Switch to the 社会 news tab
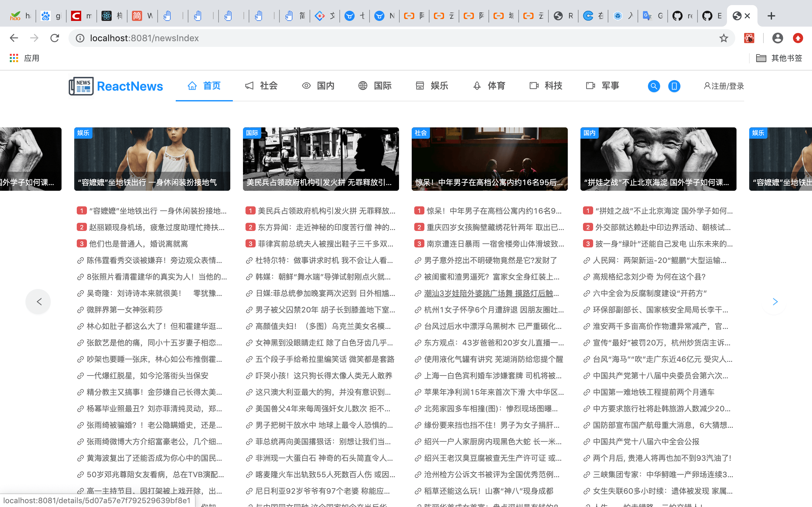812x507 pixels. click(x=261, y=86)
